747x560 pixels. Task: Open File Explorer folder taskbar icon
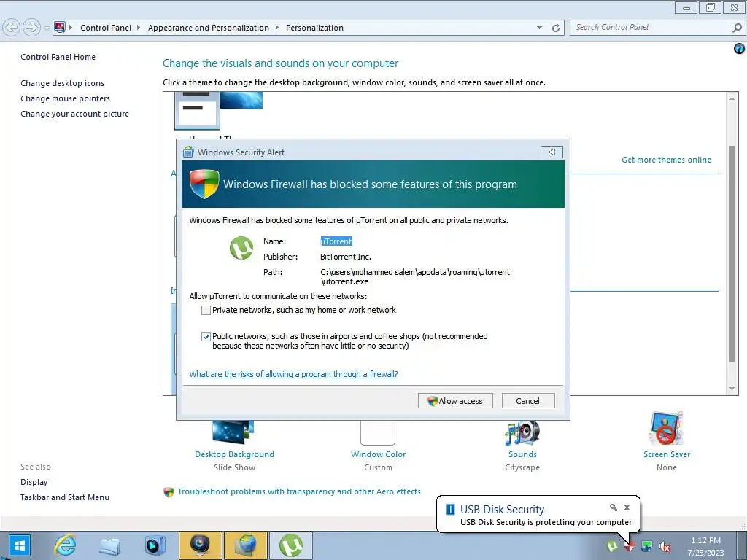click(x=109, y=545)
